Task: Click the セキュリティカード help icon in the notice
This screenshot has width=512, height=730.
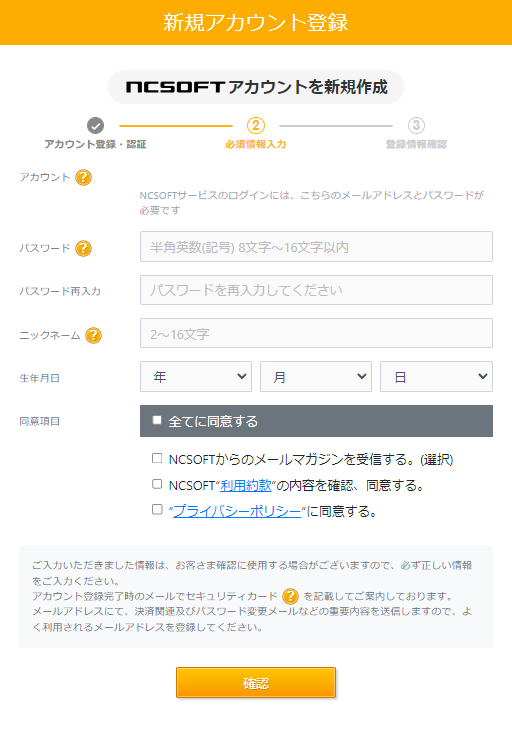Action: click(x=290, y=596)
